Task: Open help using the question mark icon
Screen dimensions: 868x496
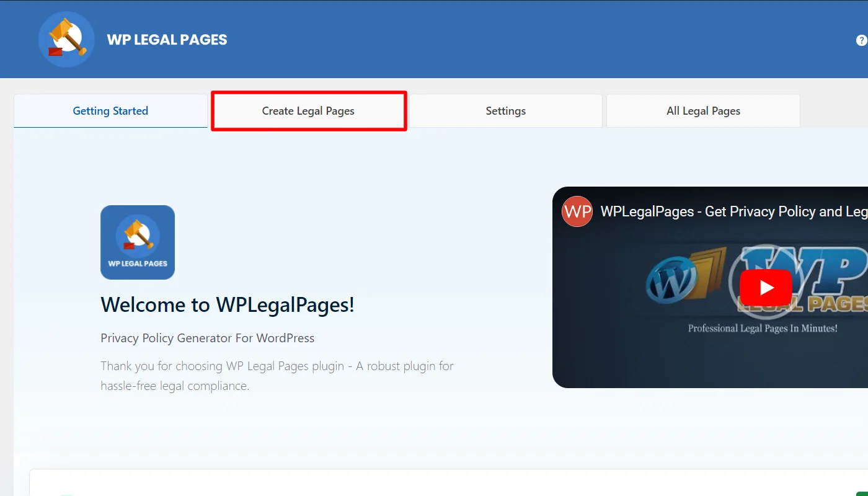Action: coord(862,39)
